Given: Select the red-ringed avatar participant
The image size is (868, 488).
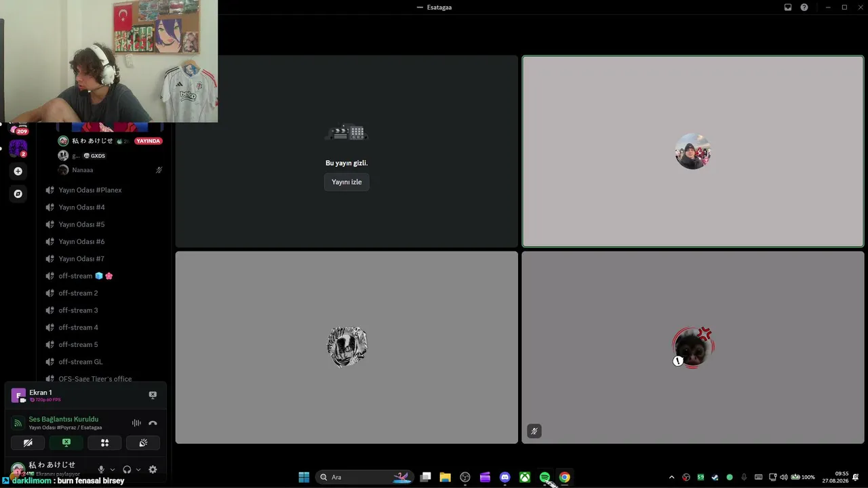Looking at the screenshot, I should [693, 348].
